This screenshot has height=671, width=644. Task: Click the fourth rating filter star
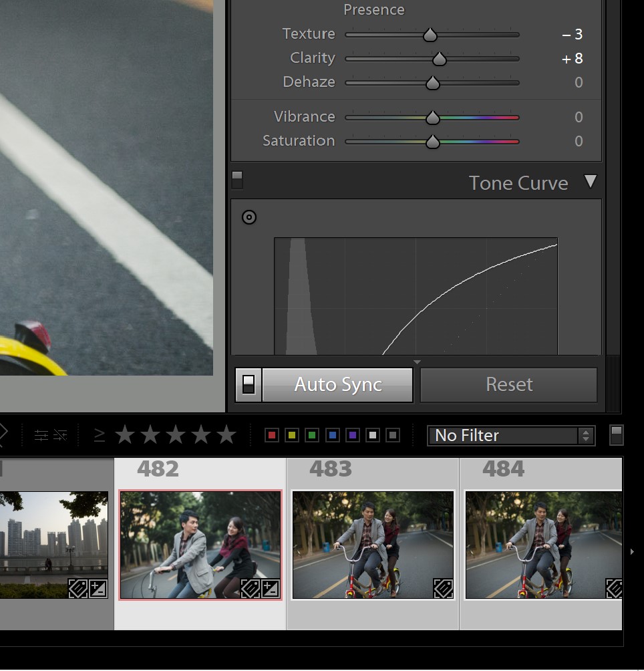(201, 435)
